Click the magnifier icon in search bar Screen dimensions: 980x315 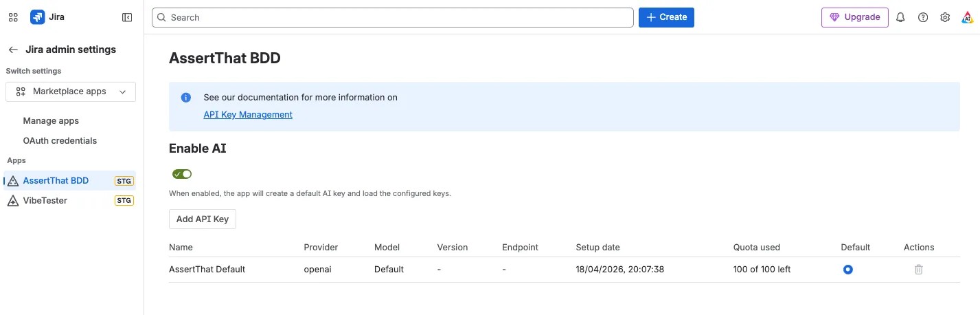162,17
